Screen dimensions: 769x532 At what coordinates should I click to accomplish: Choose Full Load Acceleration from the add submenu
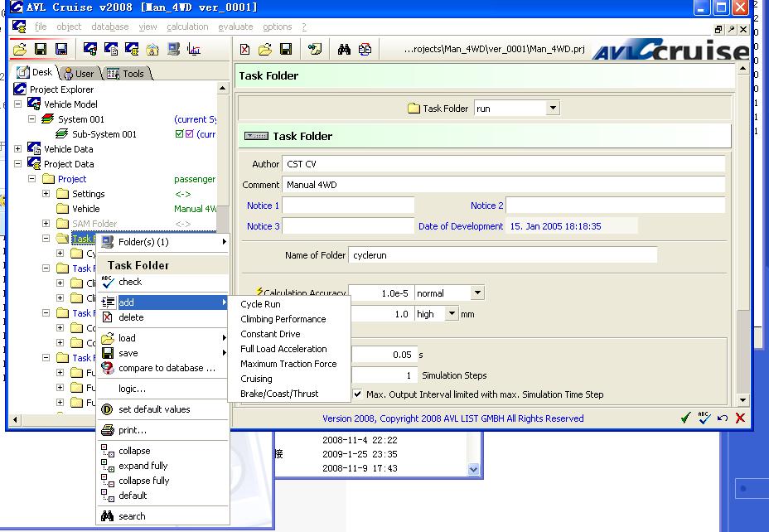tap(289, 349)
